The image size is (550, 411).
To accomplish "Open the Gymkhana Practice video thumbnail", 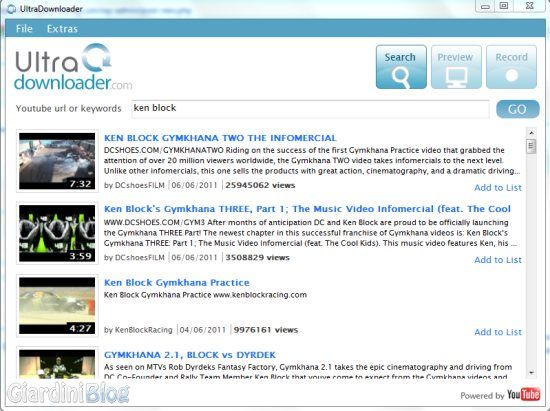I will (x=57, y=305).
